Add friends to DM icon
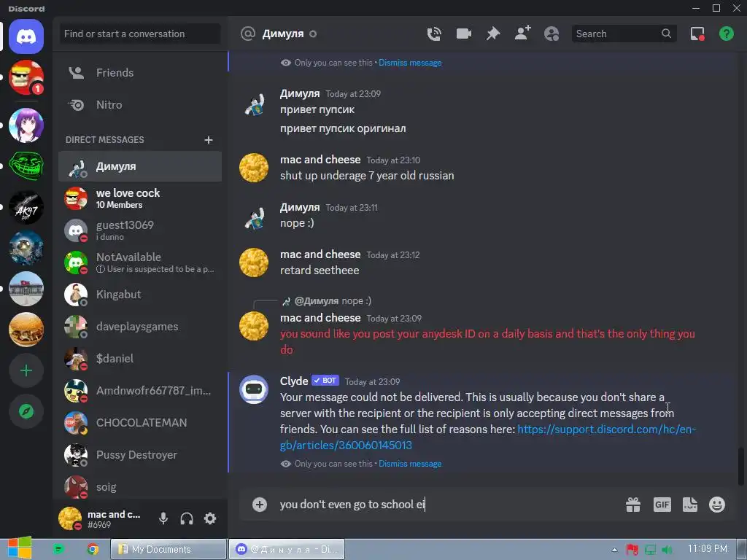This screenshot has height=560, width=747. click(x=522, y=34)
